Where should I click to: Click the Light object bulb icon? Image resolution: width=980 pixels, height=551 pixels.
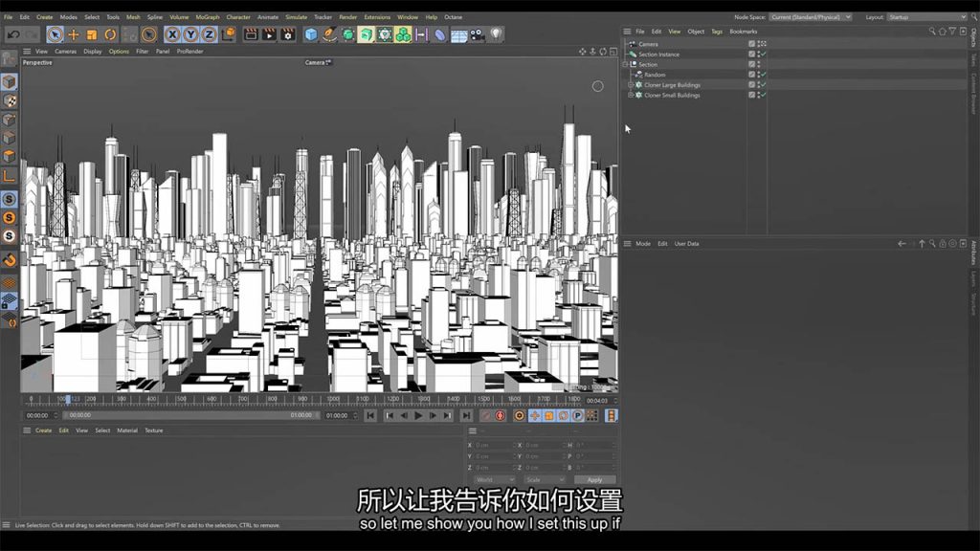click(496, 34)
